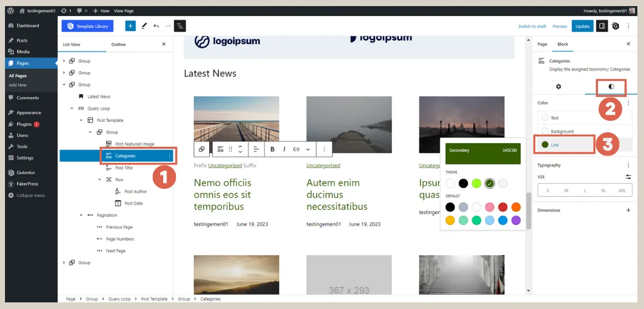The height and width of the screenshot is (309, 644).
Task: Collapse the Group containing Latest News
Action: (64, 85)
